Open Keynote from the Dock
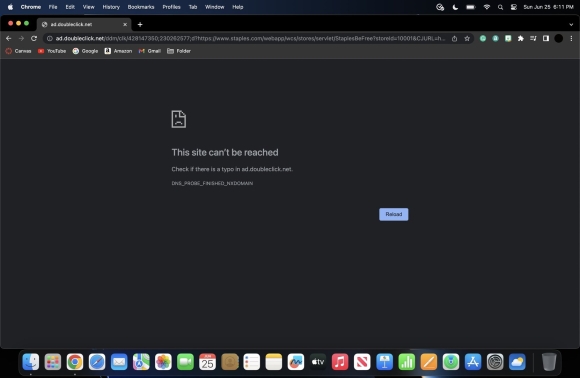 coord(384,362)
